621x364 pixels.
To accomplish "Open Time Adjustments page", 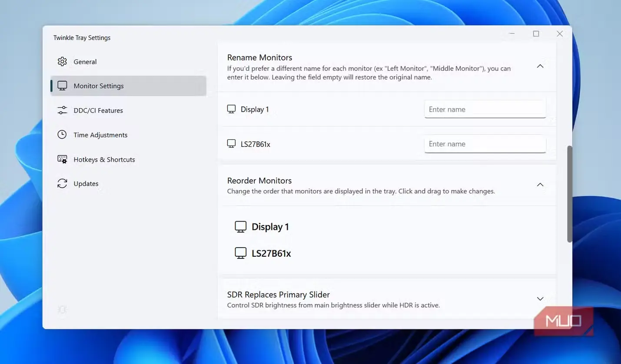I will (x=128, y=135).
